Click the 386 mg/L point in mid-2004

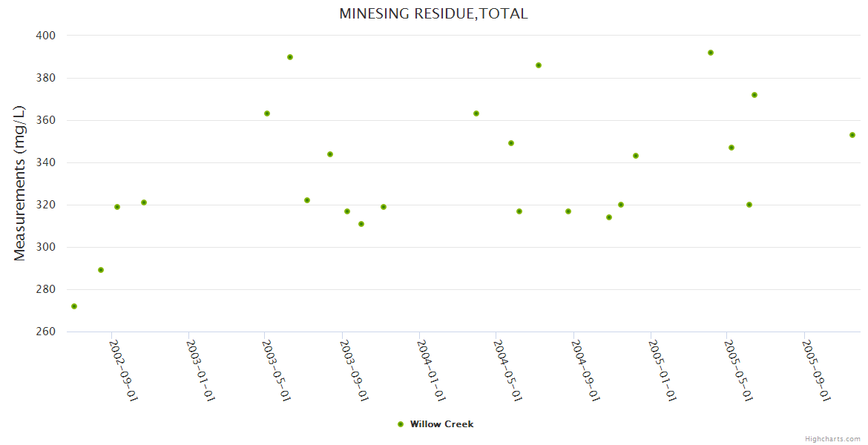click(539, 65)
